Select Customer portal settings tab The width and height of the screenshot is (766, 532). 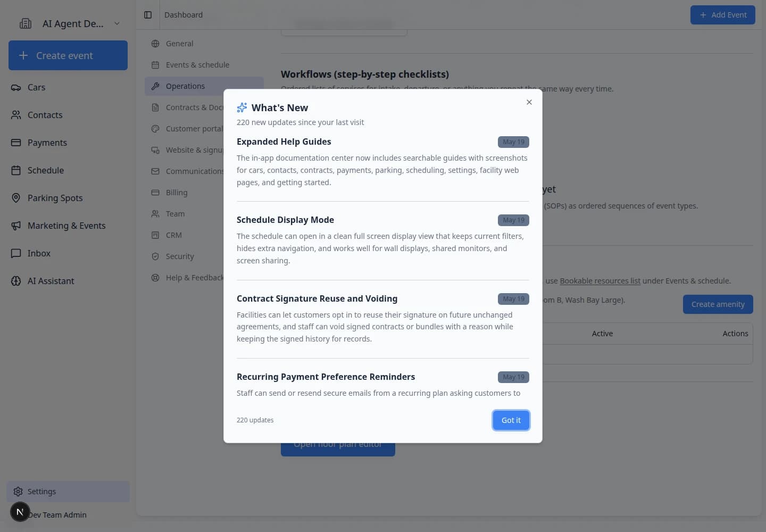[184, 129]
